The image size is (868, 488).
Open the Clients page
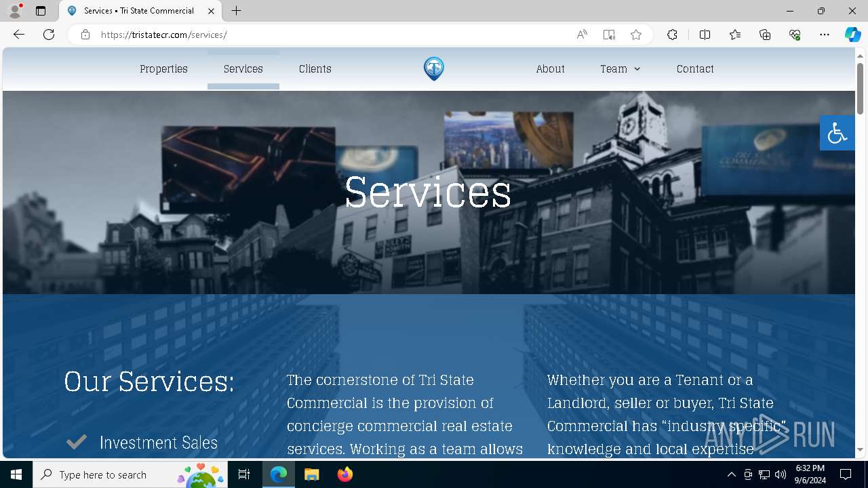click(x=315, y=69)
